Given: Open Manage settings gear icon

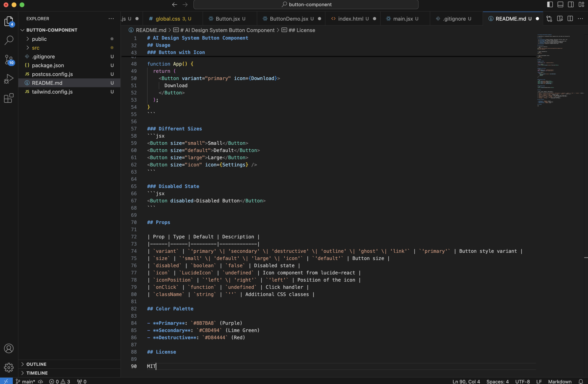Looking at the screenshot, I should tap(9, 367).
